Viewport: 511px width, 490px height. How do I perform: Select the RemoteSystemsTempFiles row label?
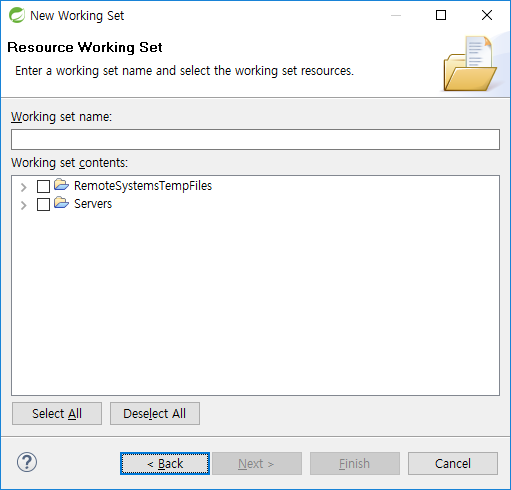143,186
